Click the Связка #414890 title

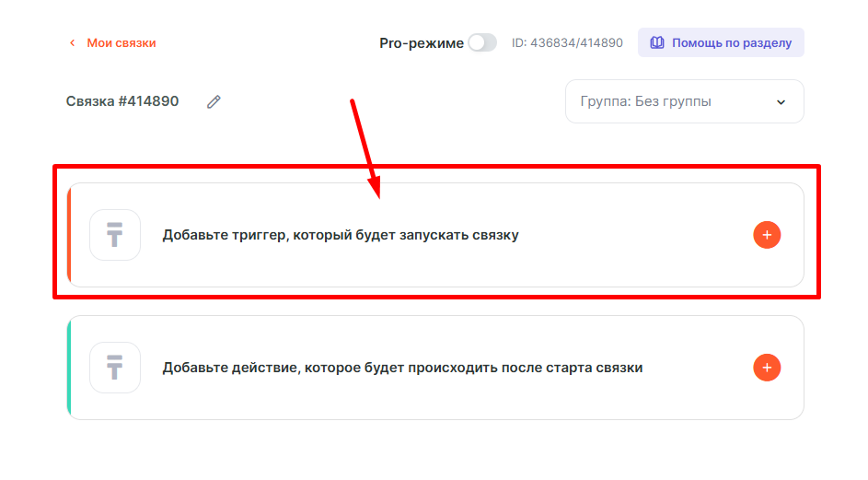point(122,102)
